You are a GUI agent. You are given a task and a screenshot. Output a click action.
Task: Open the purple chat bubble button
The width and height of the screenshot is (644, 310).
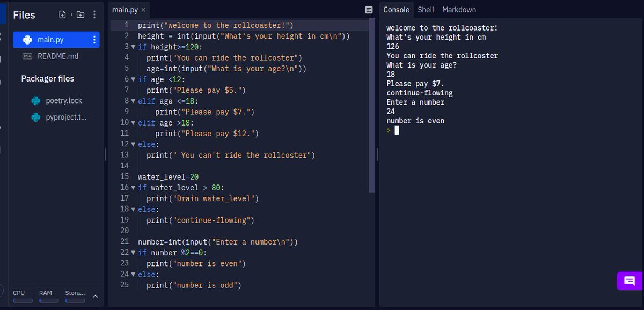click(630, 281)
